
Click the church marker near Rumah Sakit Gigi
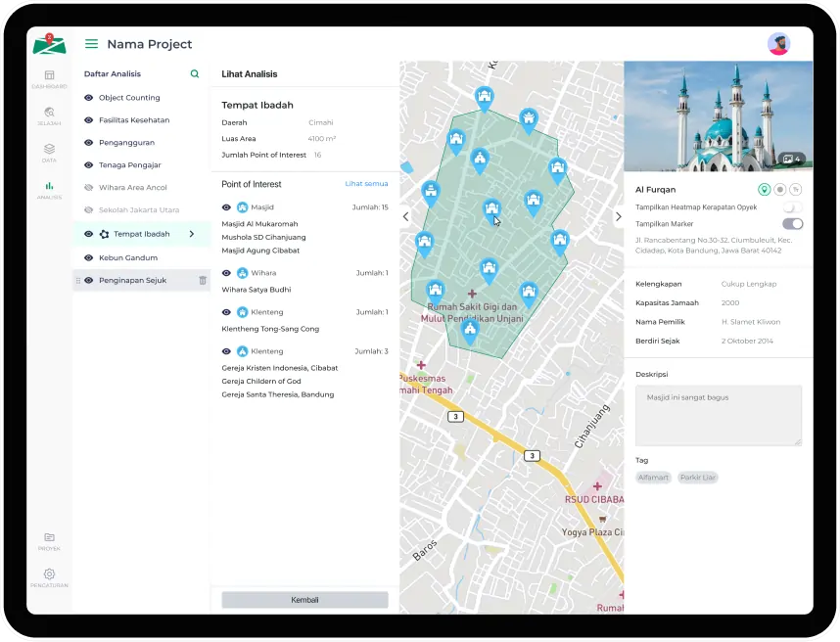tap(470, 331)
